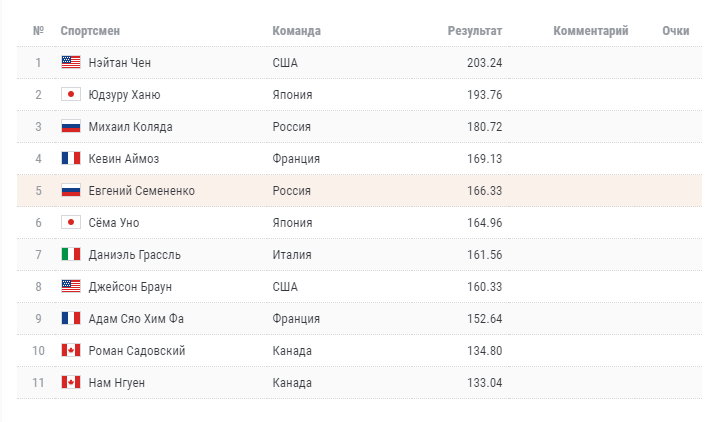The height and width of the screenshot is (422, 717).
Task: Click the Canada flag beside Нам Нгуен
Action: (70, 382)
